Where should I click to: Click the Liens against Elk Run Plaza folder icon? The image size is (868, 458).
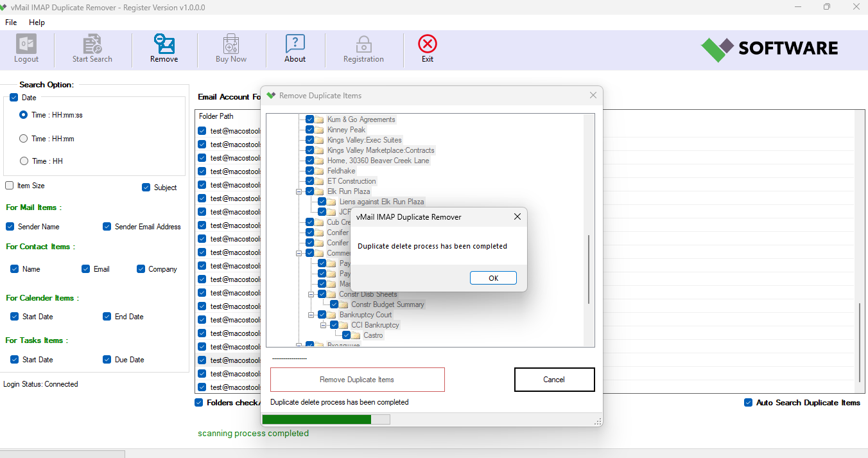[x=331, y=202]
